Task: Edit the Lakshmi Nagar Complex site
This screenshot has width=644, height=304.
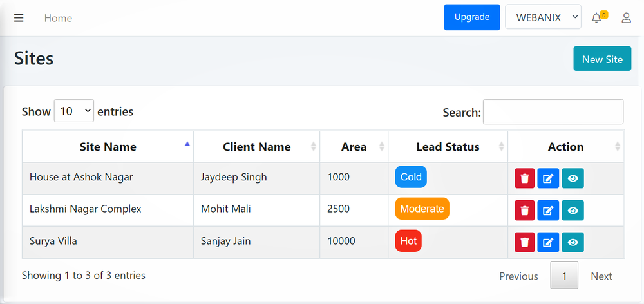Action: point(548,210)
